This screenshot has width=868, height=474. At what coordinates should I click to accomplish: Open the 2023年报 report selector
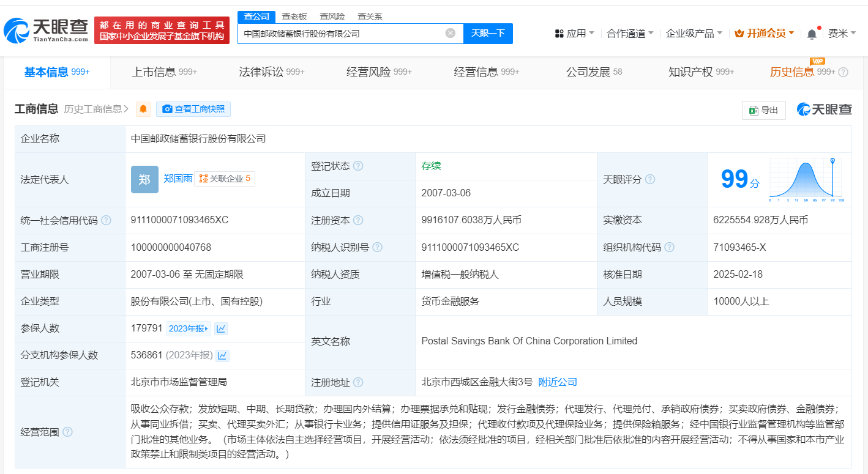click(189, 328)
